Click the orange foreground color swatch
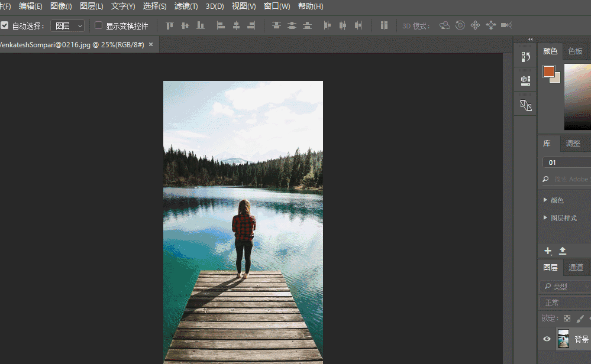 [549, 71]
